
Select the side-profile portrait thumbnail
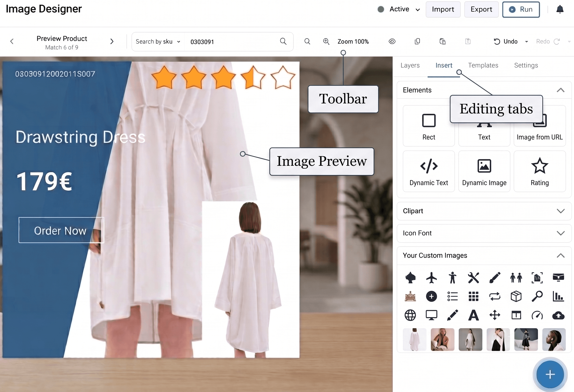pyautogui.click(x=554, y=340)
